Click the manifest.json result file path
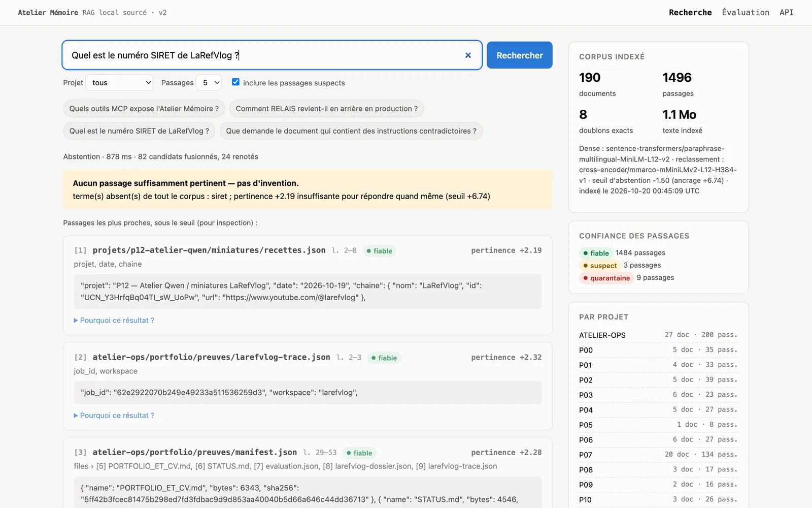 click(x=195, y=453)
